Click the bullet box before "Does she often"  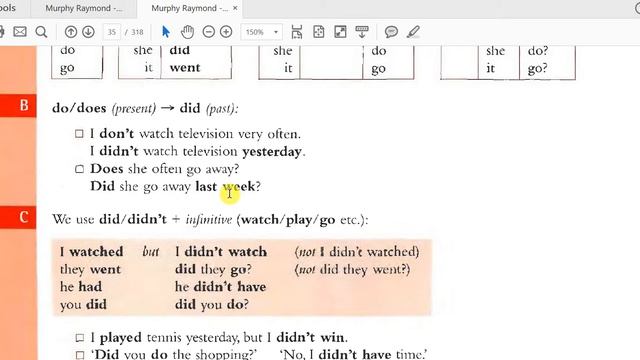click(x=79, y=169)
